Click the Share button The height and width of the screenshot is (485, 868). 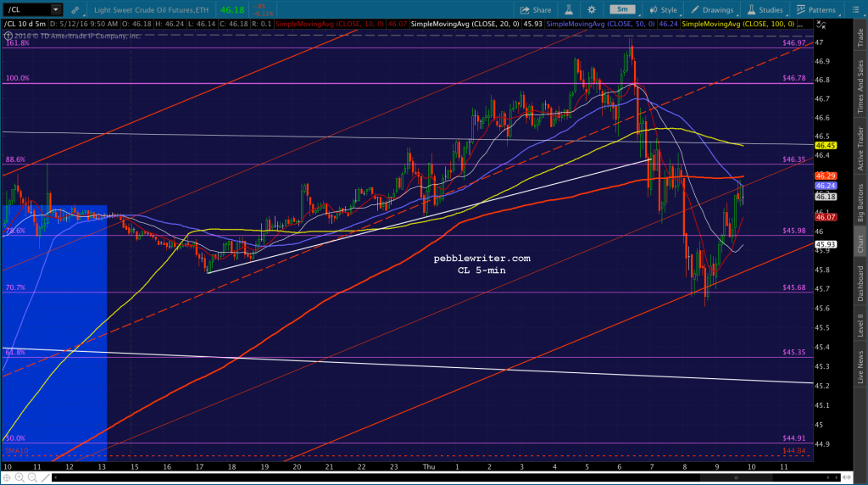(x=536, y=10)
